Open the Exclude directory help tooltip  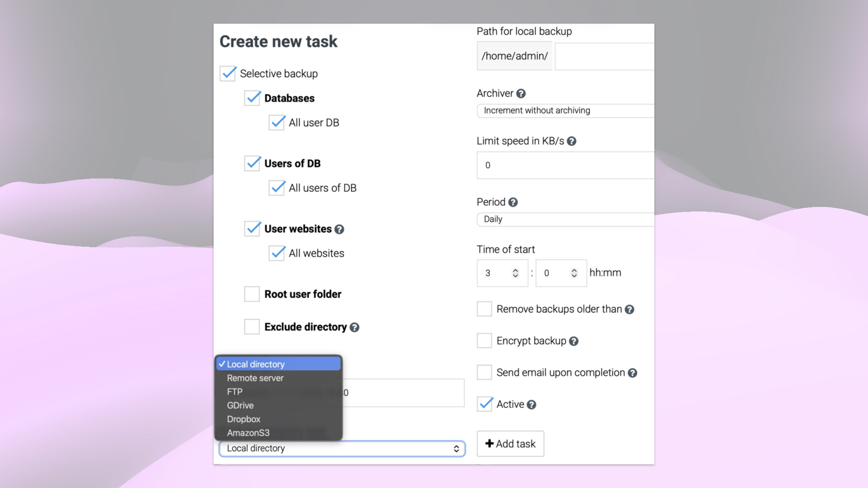click(354, 327)
